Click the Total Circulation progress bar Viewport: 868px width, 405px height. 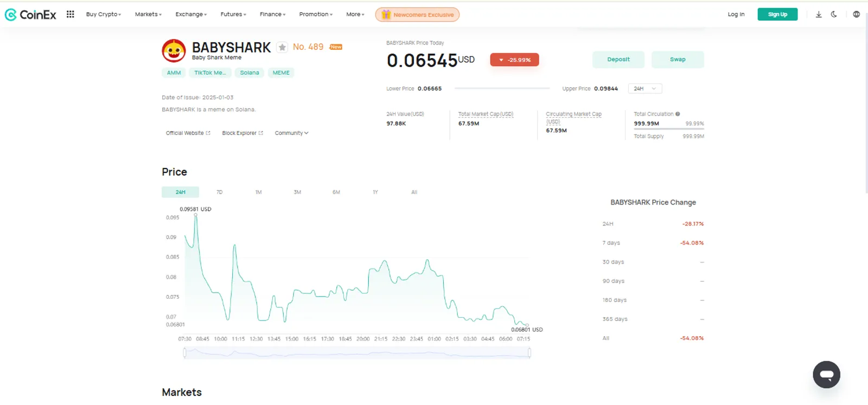668,129
